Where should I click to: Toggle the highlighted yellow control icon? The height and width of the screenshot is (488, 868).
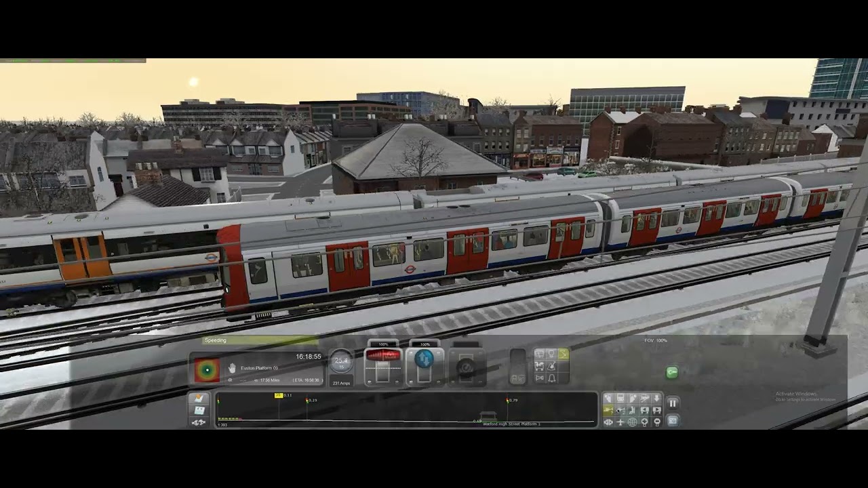tap(564, 354)
